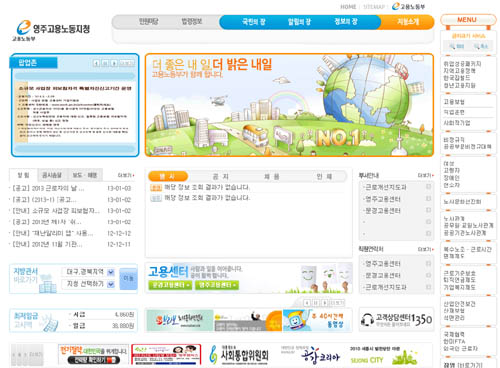Click the 영주고용노동지청 site logo
Viewport: 500px width, 368px height.
tap(53, 30)
